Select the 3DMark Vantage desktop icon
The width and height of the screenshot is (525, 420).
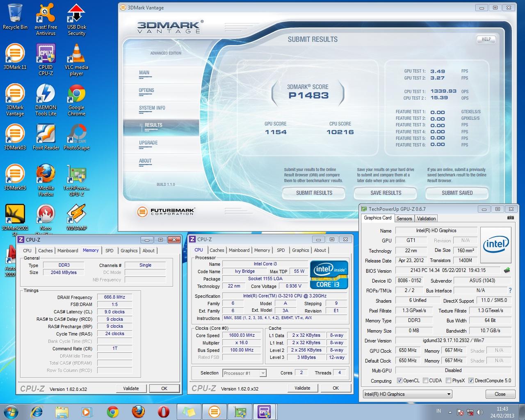coord(15,100)
